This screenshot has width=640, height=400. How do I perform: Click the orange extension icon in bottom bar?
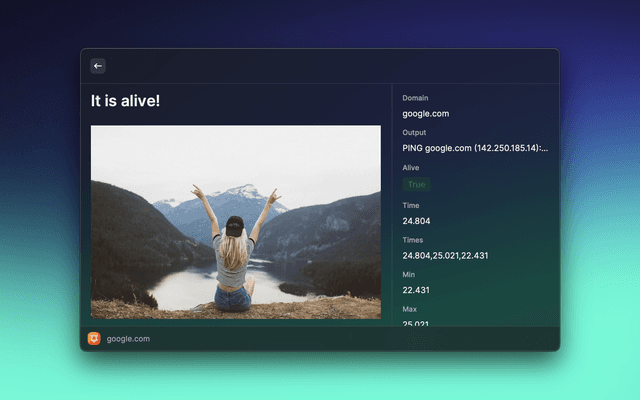94,338
